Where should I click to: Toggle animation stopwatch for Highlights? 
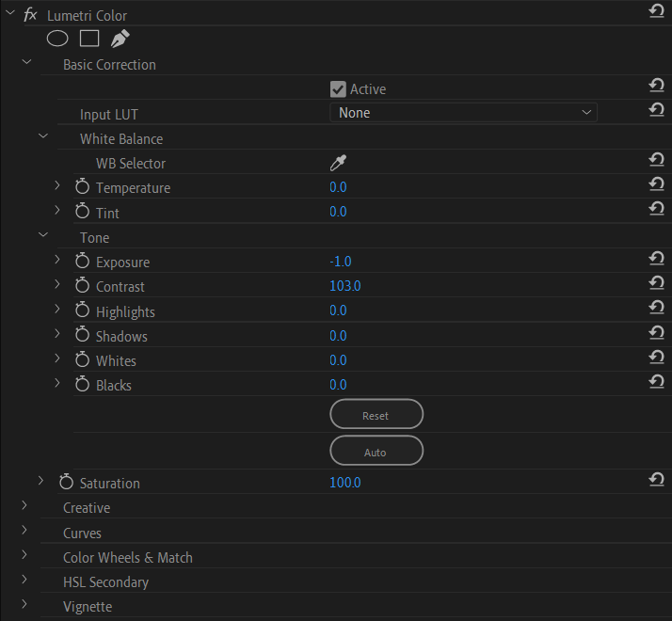click(x=82, y=310)
